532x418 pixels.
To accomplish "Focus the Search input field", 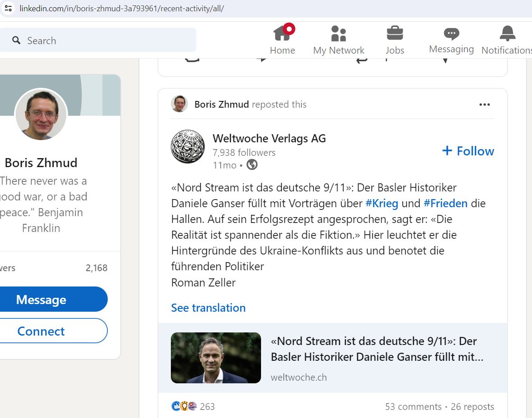I will (98, 40).
